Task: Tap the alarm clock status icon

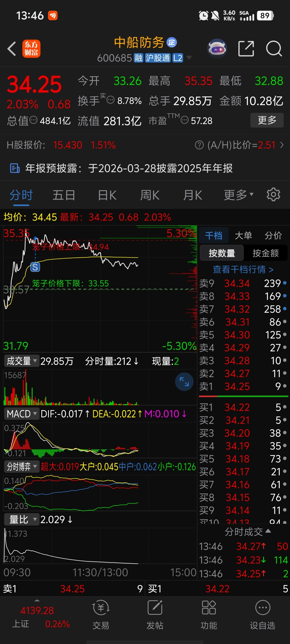Action: [204, 16]
